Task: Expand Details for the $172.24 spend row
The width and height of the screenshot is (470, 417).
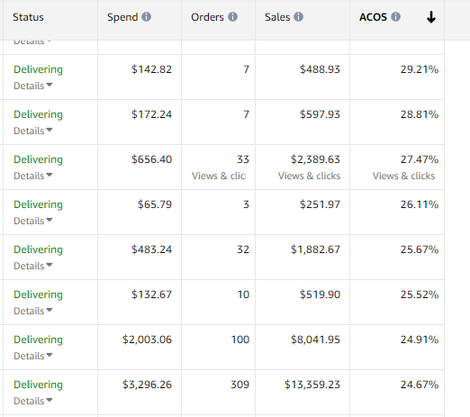Action: [33, 131]
